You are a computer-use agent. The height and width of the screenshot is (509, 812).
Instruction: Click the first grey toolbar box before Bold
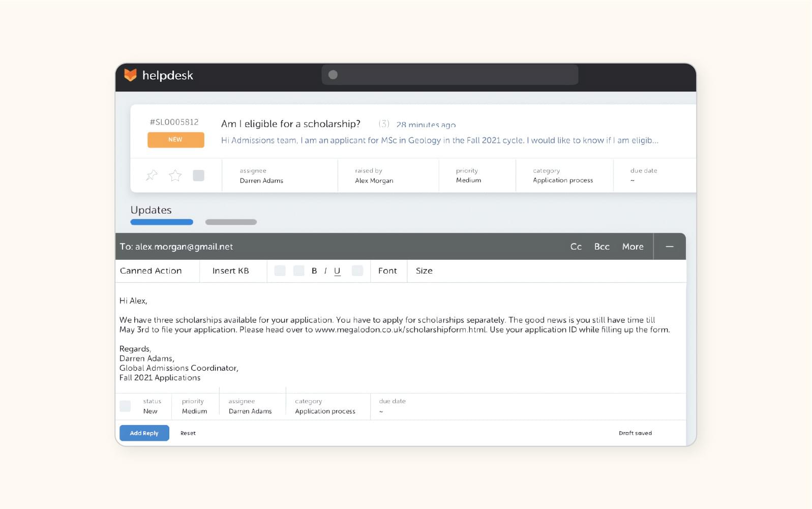click(x=280, y=271)
